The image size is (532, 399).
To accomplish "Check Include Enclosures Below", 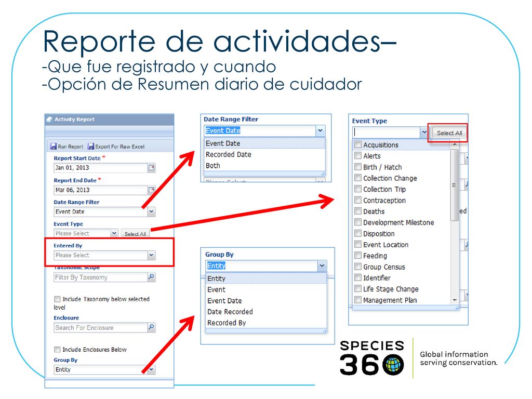I will (57, 350).
